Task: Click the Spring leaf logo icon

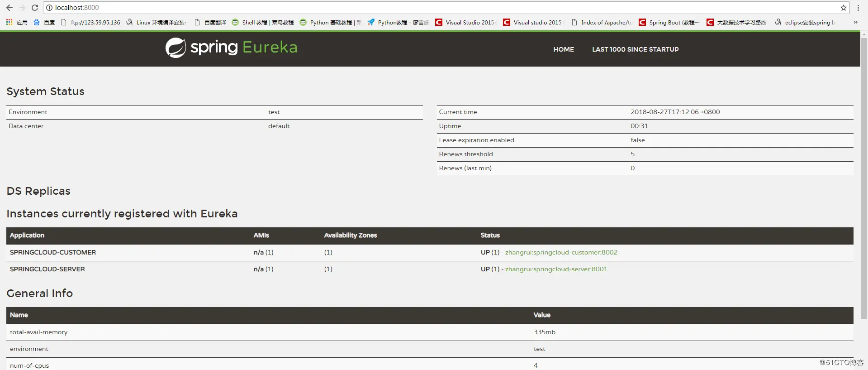Action: (175, 48)
